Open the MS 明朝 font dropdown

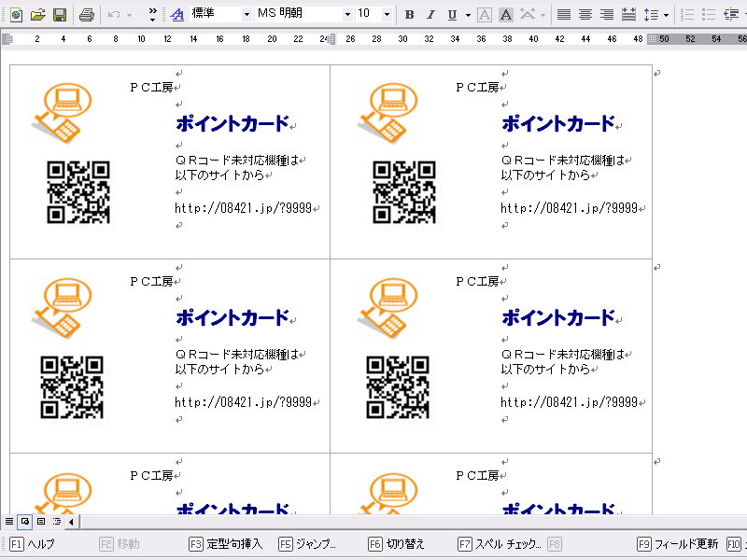tap(347, 14)
